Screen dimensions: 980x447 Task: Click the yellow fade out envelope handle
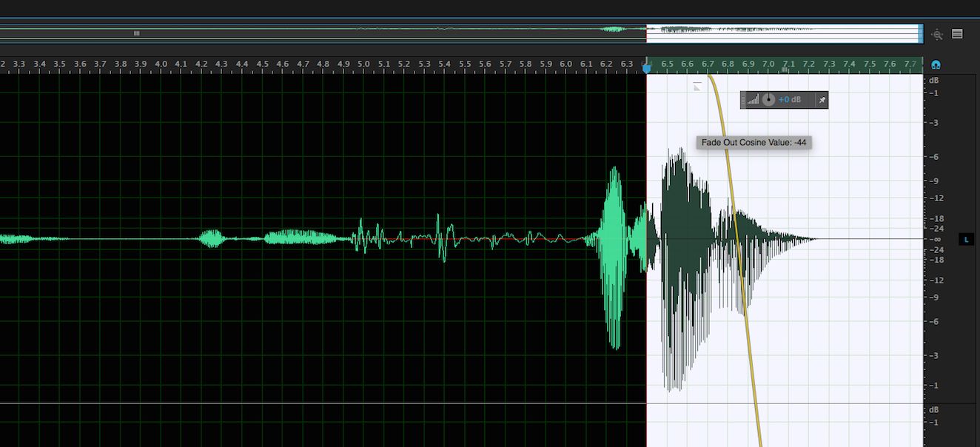709,75
